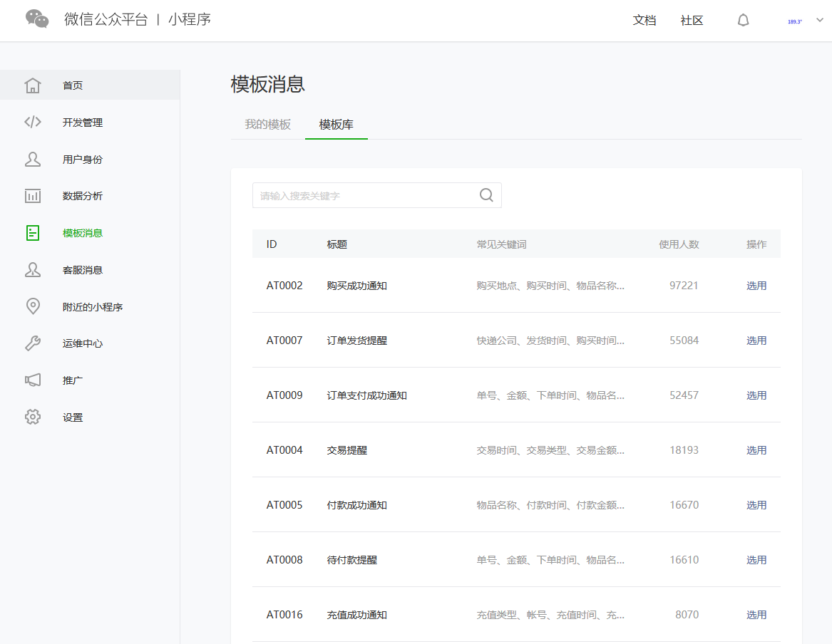Image resolution: width=832 pixels, height=644 pixels.
Task: Select 选用 for 待付款提醒
Action: click(x=756, y=560)
